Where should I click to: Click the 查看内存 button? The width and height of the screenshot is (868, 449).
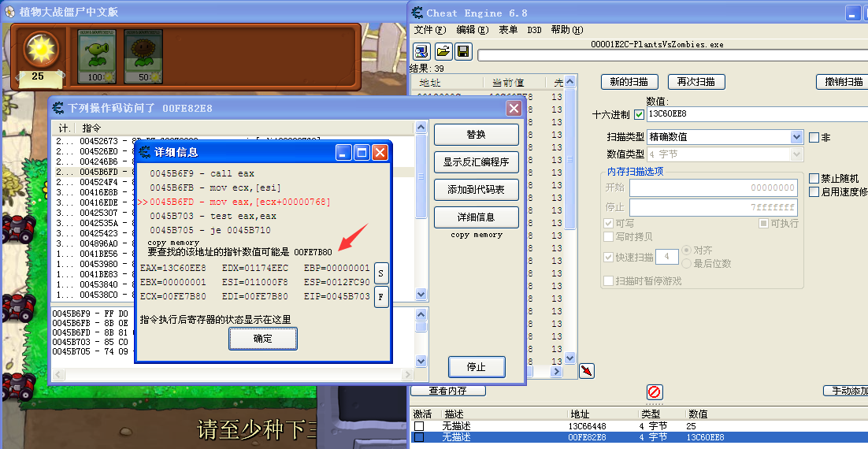coord(448,391)
